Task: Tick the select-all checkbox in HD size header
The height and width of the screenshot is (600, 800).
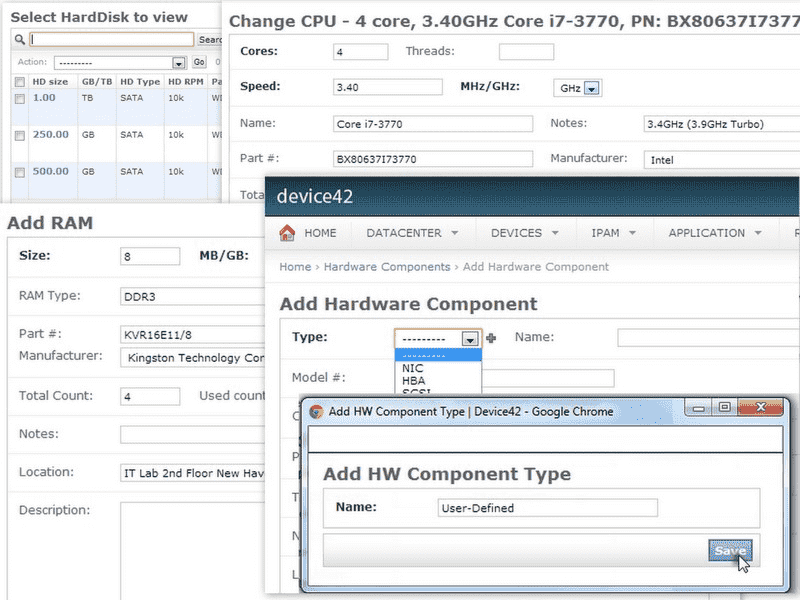Action: point(20,82)
